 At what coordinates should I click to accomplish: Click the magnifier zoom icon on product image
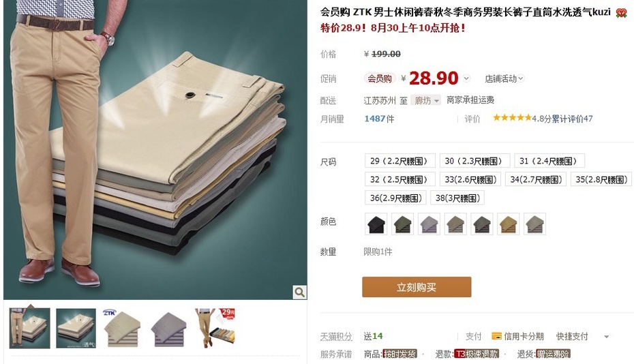tap(299, 292)
